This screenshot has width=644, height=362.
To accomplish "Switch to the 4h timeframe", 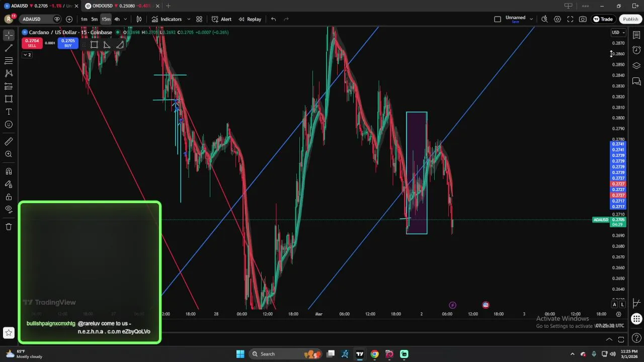I will [x=117, y=19].
